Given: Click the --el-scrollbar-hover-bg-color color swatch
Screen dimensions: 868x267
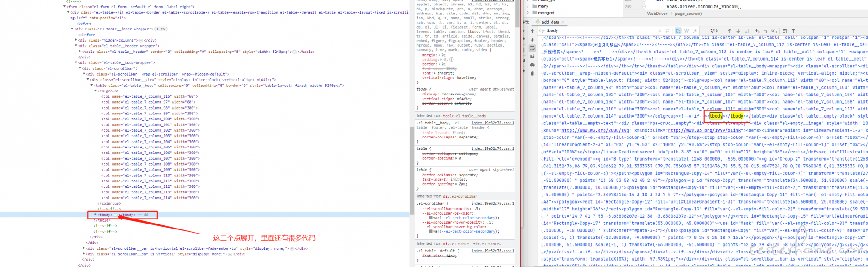Looking at the screenshot, I should tap(431, 231).
